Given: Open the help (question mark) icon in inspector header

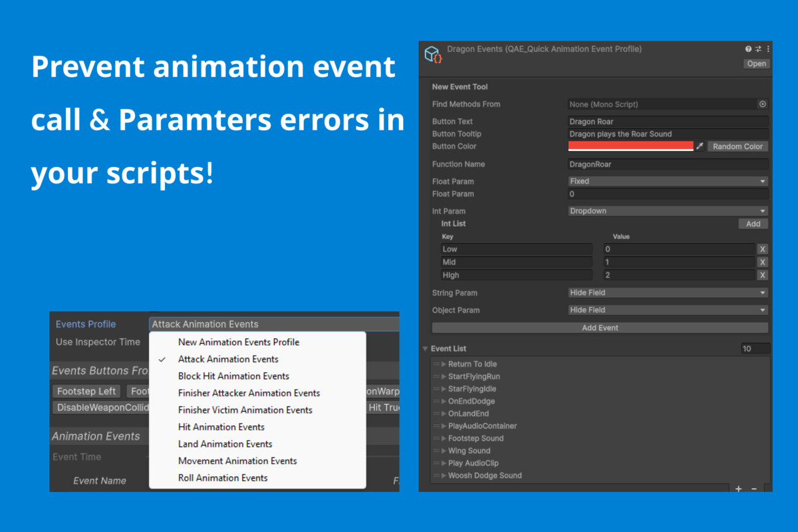Looking at the screenshot, I should coord(748,49).
